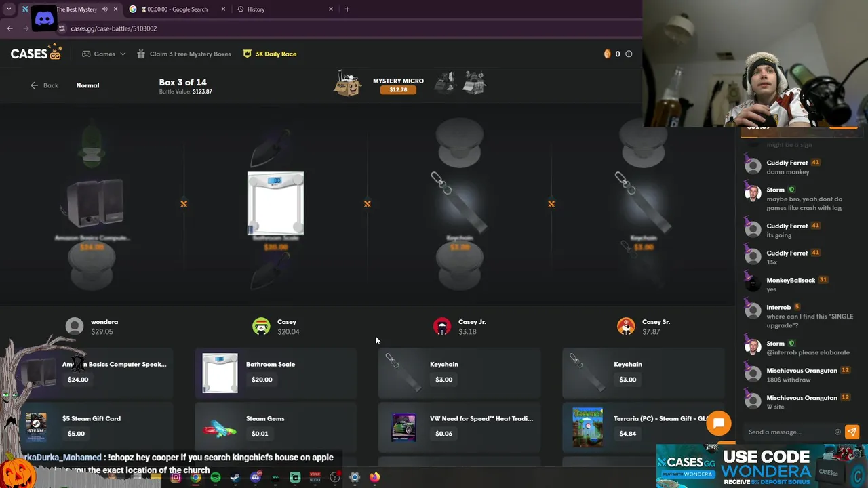868x488 pixels.
Task: Open the 3K Daily Race link
Action: point(270,54)
